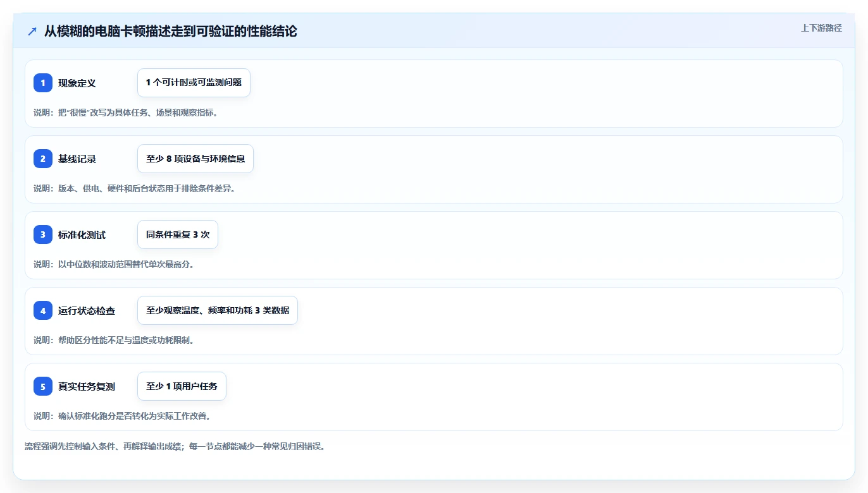Click the heading 从模糊的电脑卡顿描述走到可验证的性能结论
This screenshot has height=493, width=868.
coord(170,31)
